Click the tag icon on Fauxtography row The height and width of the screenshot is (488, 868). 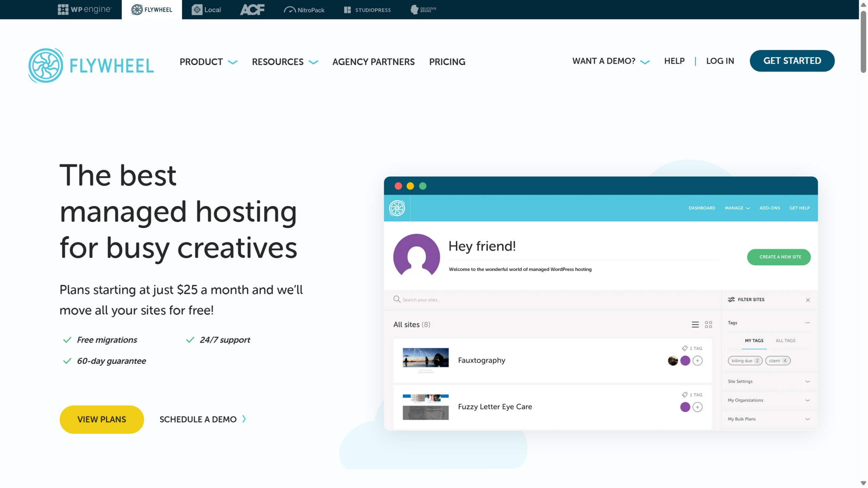point(685,348)
